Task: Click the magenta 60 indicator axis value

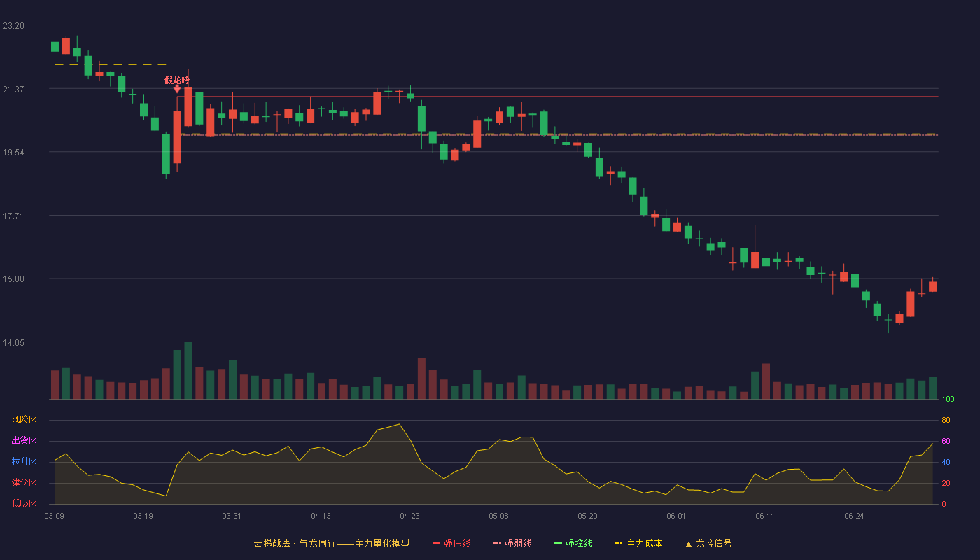Action: [x=946, y=441]
